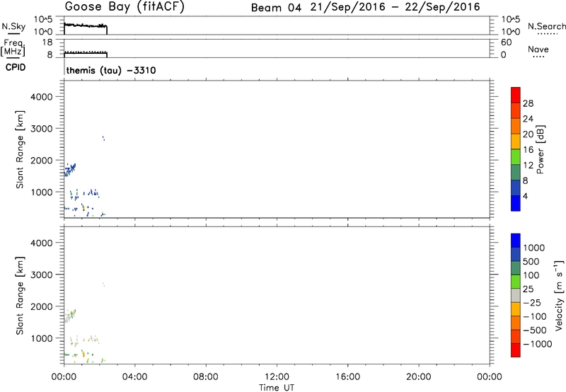Click the 16:00 time axis tick label
The height and width of the screenshot is (392, 566).
[347, 377]
